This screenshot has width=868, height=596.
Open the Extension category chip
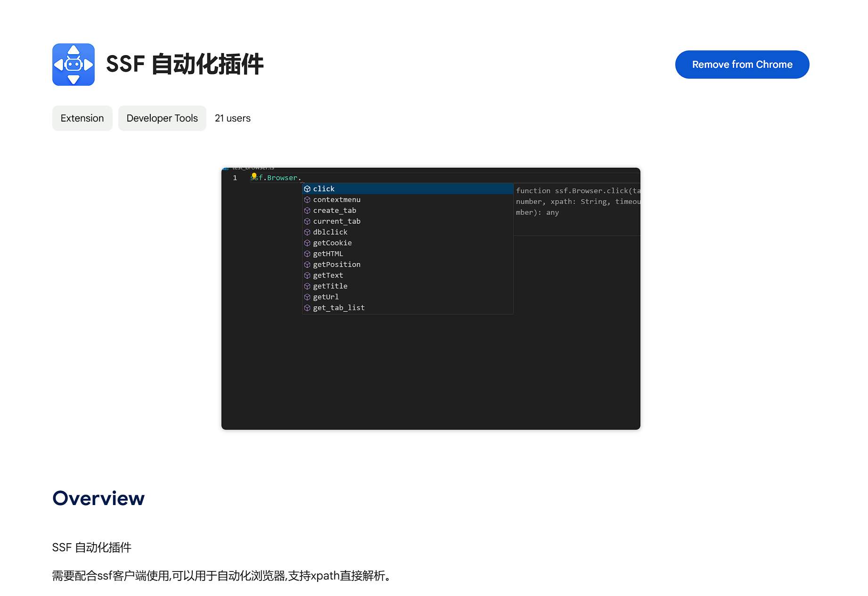pos(82,118)
